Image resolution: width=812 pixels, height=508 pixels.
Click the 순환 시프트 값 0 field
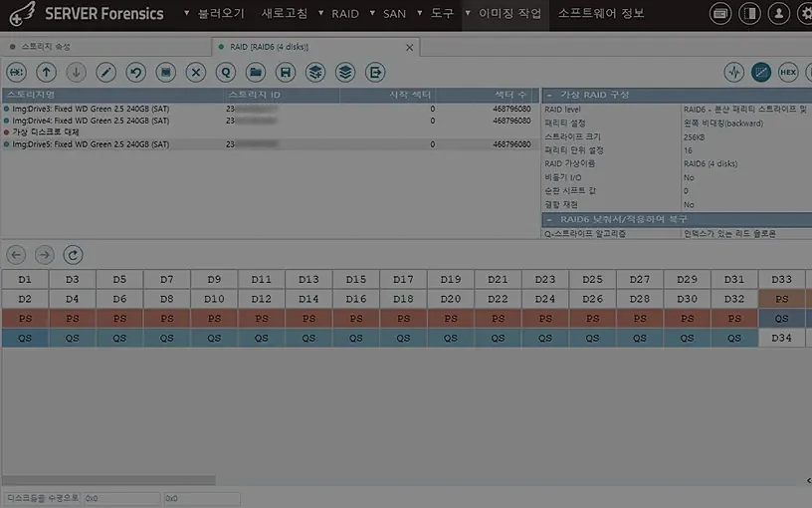[746, 191]
